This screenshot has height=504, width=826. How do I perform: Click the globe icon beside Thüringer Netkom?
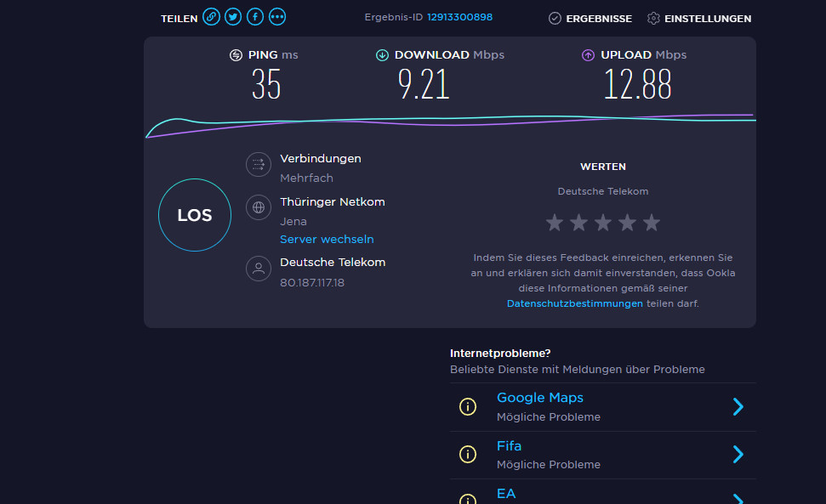(x=259, y=207)
